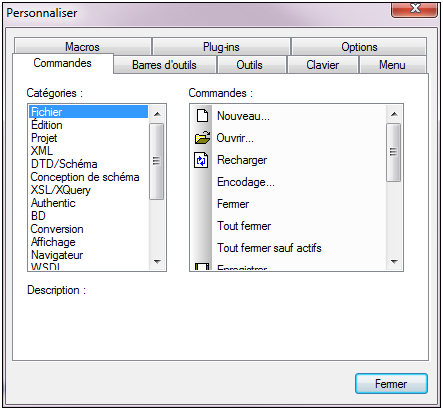Switch to the Menu tab
443x410 pixels.
click(392, 65)
